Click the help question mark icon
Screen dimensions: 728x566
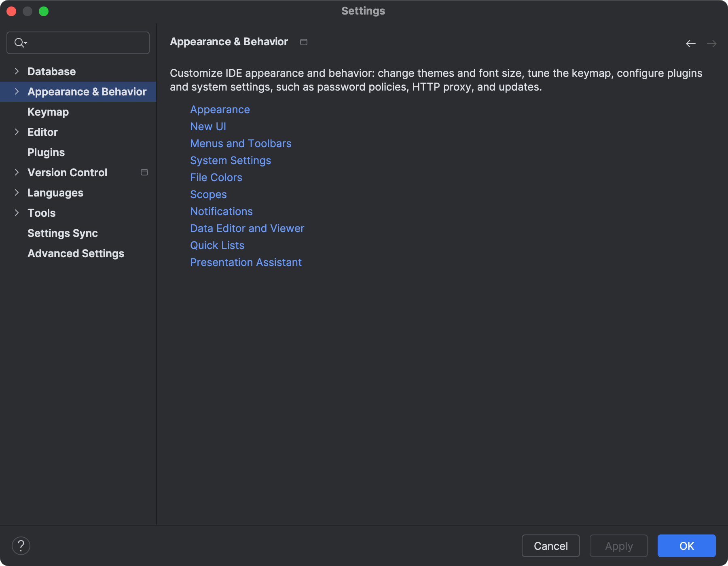point(21,545)
